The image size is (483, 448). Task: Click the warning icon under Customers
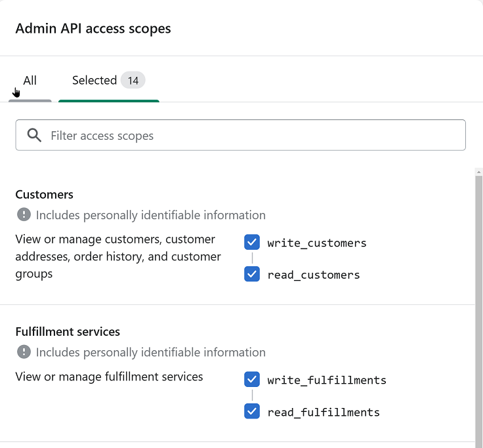[24, 215]
